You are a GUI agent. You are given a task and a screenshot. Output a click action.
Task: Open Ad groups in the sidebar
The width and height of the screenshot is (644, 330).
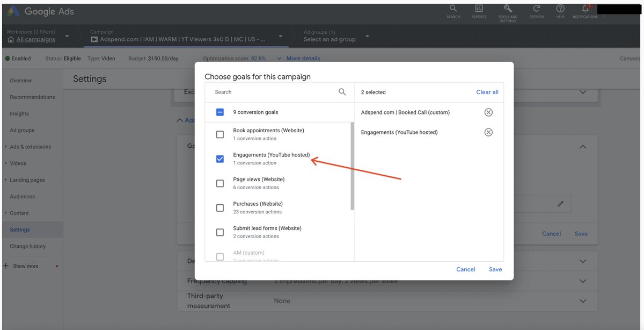pos(22,130)
